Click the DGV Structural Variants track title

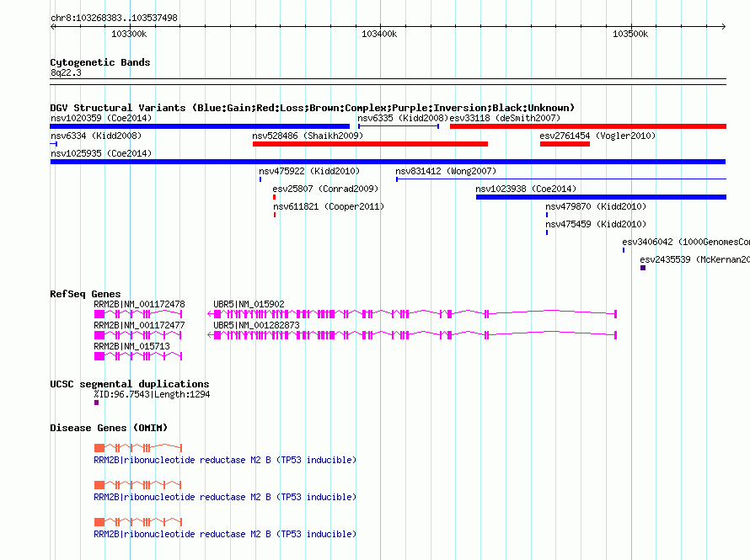click(x=313, y=108)
